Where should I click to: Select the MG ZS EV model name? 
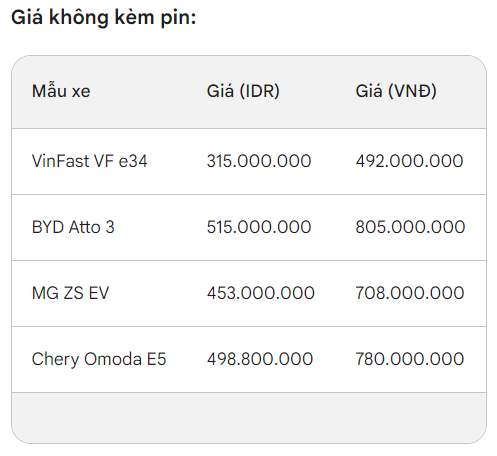pos(70,293)
